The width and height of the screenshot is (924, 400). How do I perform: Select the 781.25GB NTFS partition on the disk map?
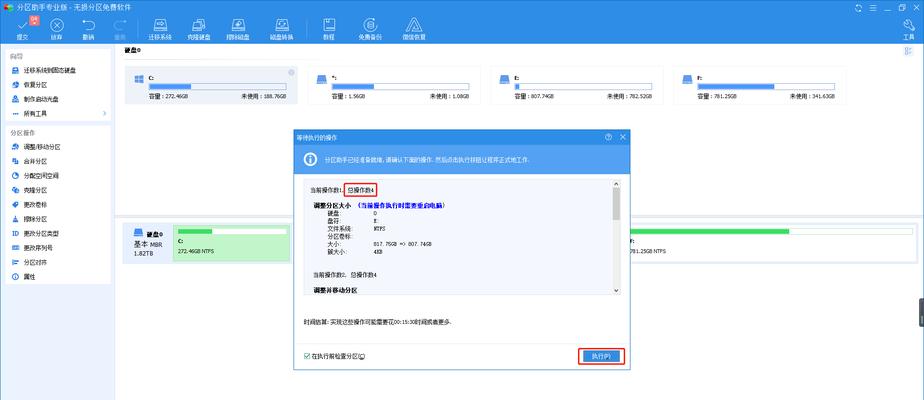[773, 243]
